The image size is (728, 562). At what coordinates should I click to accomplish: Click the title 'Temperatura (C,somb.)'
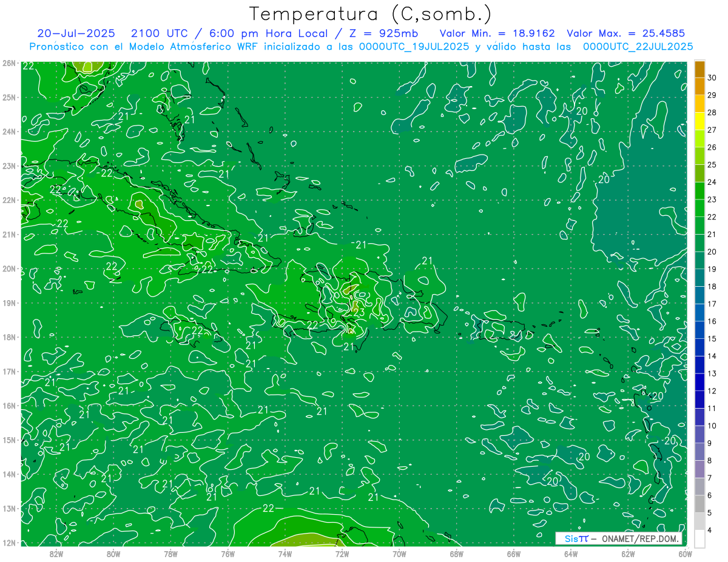371,14
